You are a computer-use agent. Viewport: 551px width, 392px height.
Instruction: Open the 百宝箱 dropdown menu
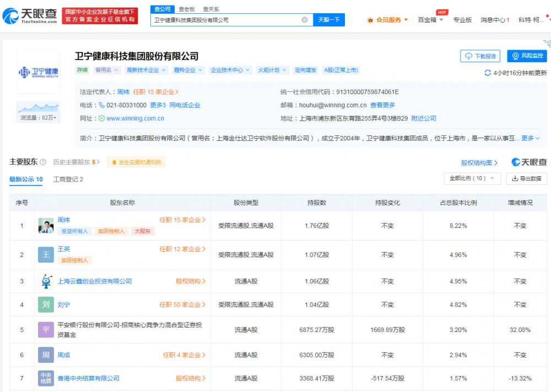430,20
